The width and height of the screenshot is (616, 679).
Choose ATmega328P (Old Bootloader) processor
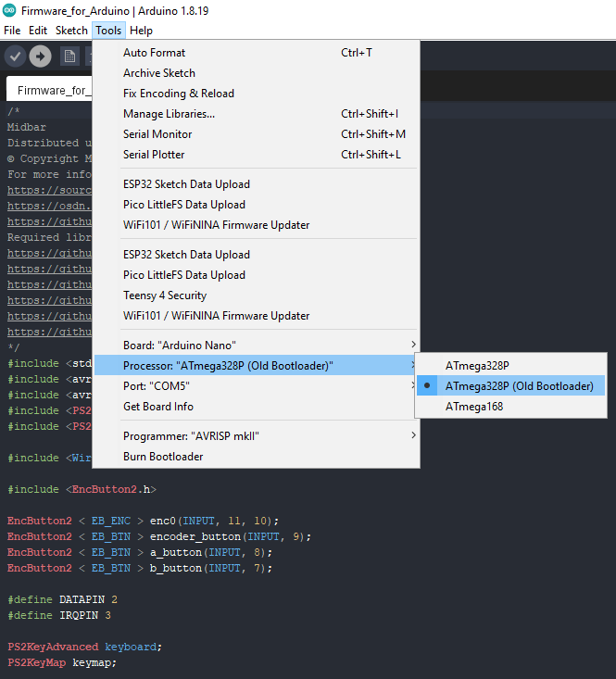(x=519, y=386)
